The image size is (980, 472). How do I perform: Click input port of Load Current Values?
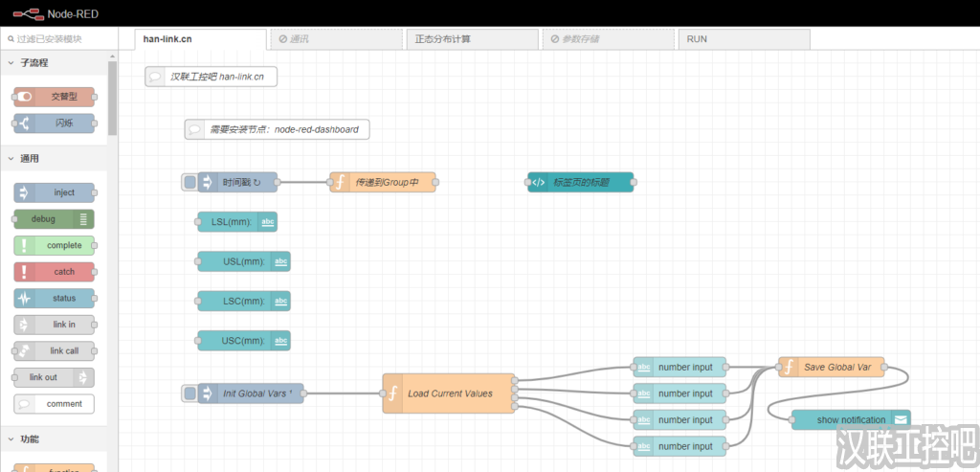[x=383, y=393]
